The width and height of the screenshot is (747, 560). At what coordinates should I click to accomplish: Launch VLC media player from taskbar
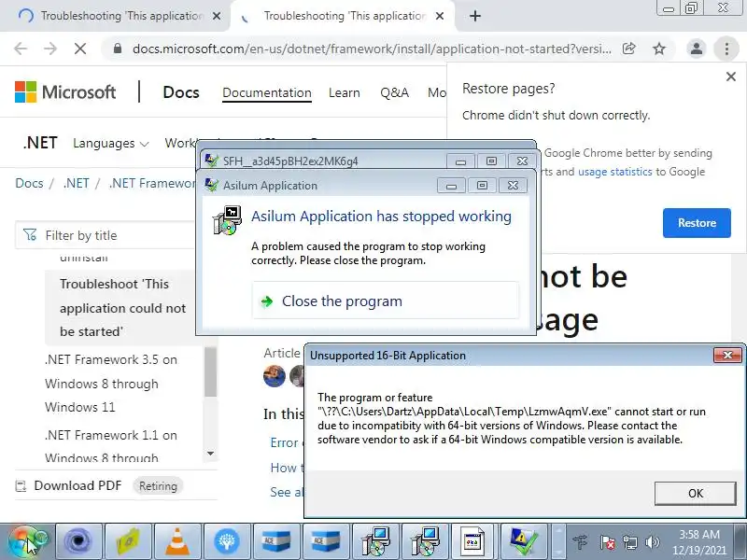tap(177, 542)
